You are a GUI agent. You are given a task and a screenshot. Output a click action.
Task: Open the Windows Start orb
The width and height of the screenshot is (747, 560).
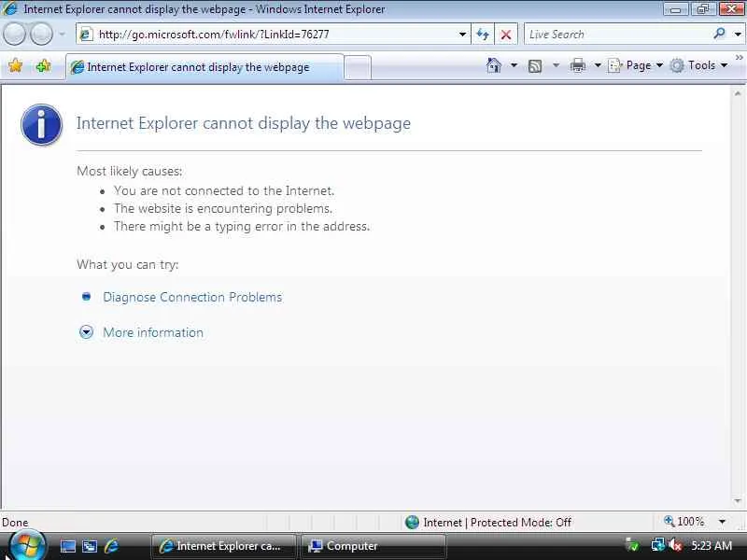(27, 546)
